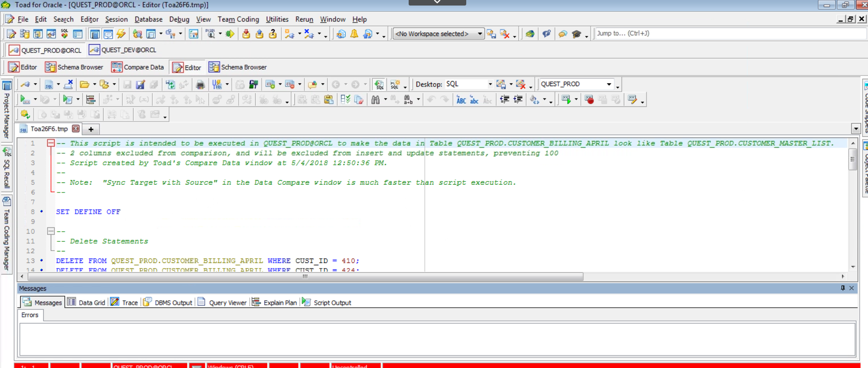Click the horizontal scrollbar in the editor
The image size is (868, 368).
click(305, 276)
